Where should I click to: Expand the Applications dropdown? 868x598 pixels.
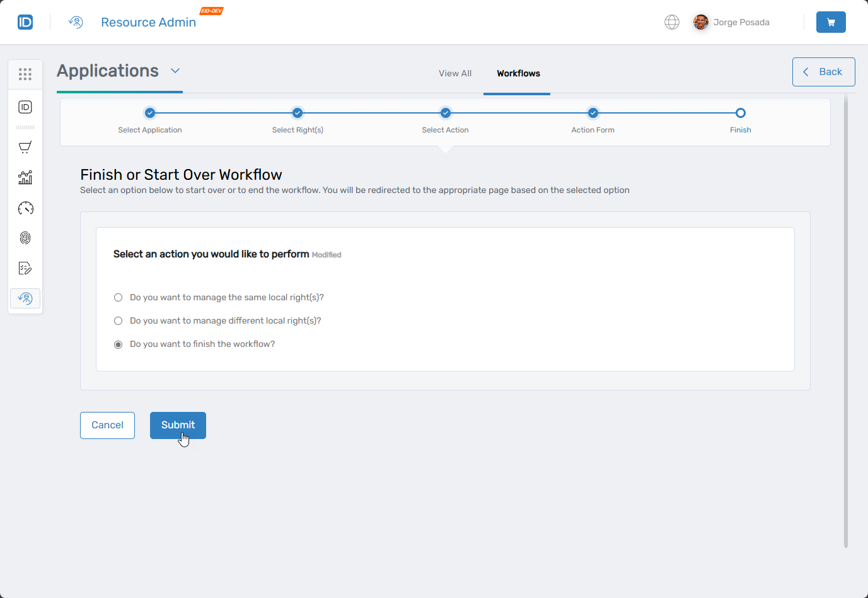175,71
